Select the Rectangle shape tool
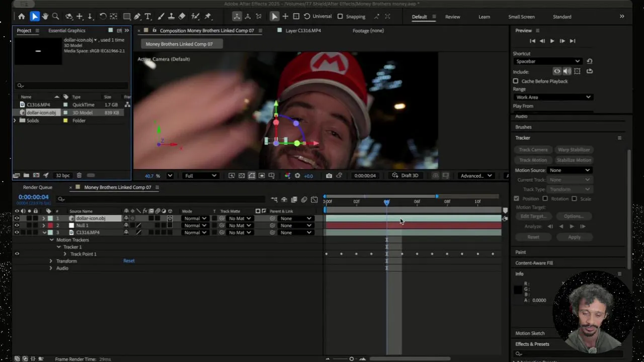Viewport: 644px width, 362px height. (x=127, y=17)
